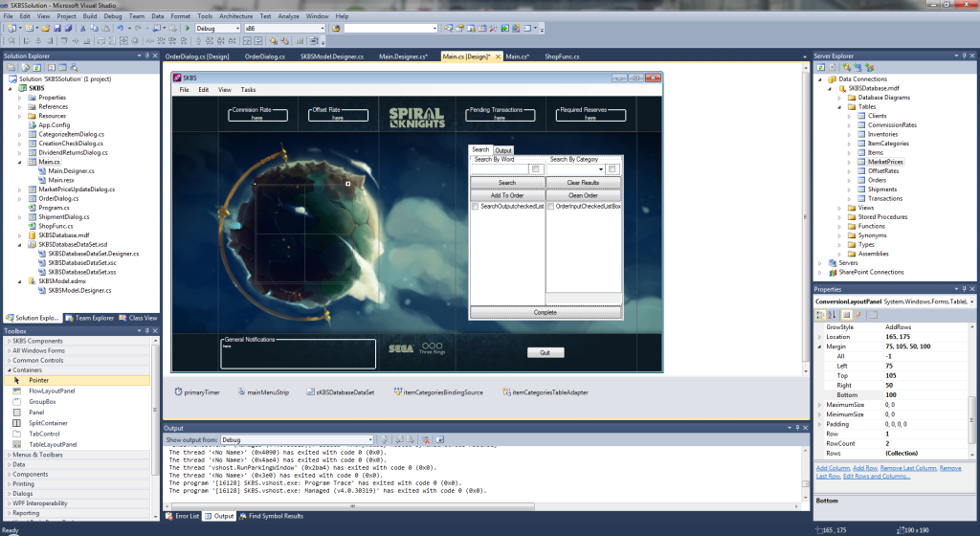Toggle the SearchOutputcheckedList checkbox

[x=476, y=207]
